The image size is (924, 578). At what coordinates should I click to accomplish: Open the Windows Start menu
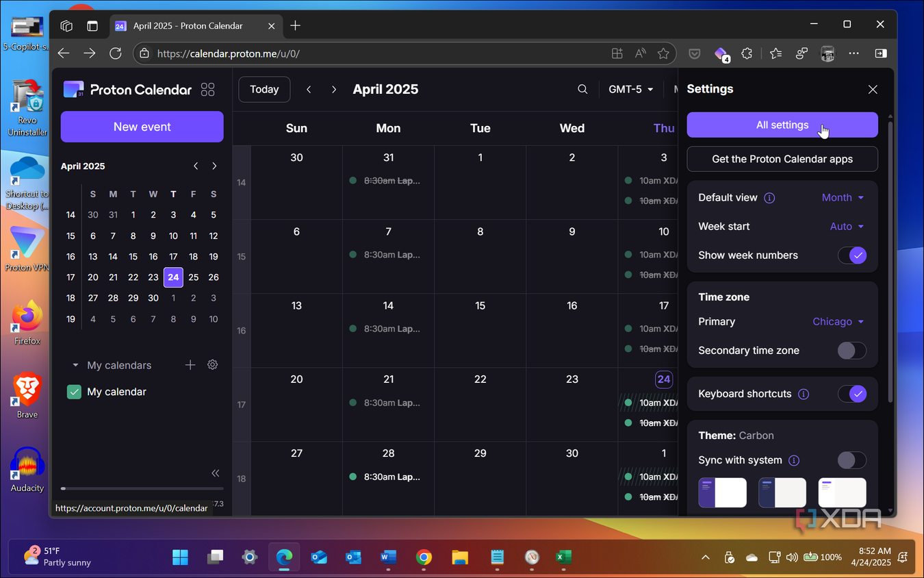pos(181,557)
